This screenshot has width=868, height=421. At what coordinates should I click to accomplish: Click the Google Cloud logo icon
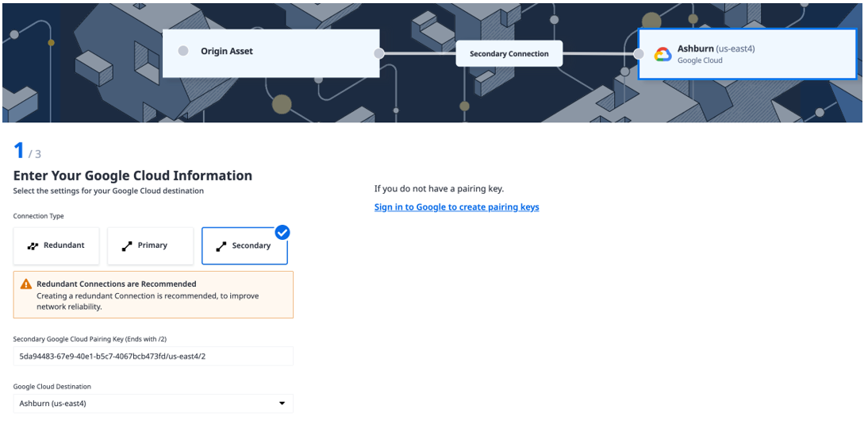click(x=663, y=54)
